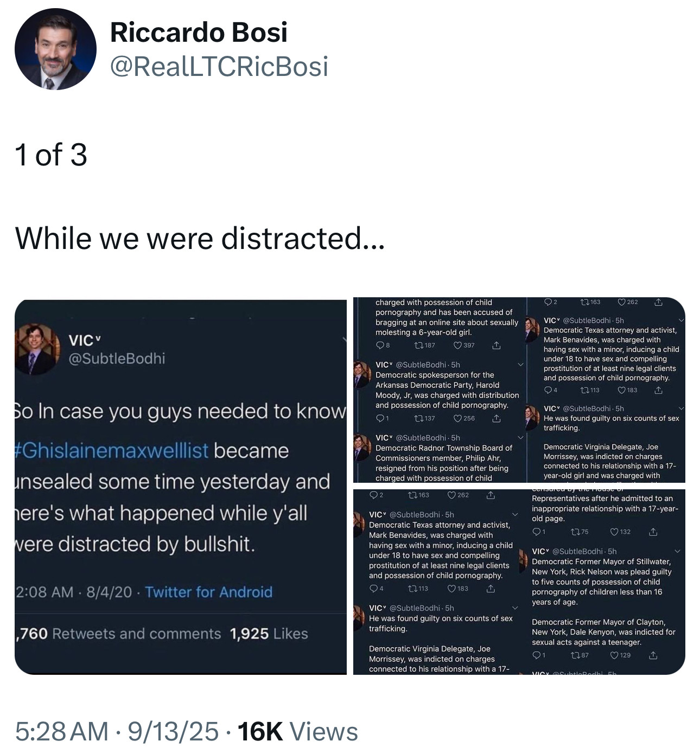Open chevron menu on Rick Nelson tweet

coord(677,552)
